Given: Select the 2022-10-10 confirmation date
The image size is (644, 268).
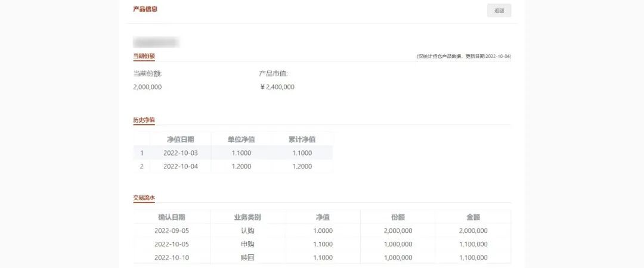Looking at the screenshot, I should point(172,258).
